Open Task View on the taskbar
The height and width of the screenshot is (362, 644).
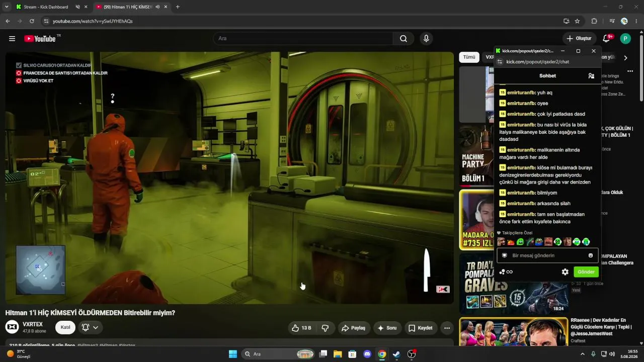[323, 354]
